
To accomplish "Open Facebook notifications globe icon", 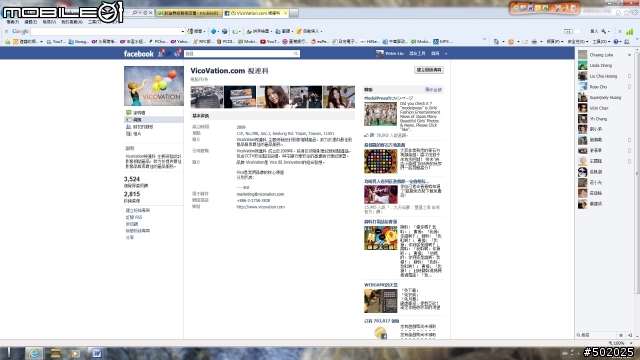I will (x=177, y=53).
